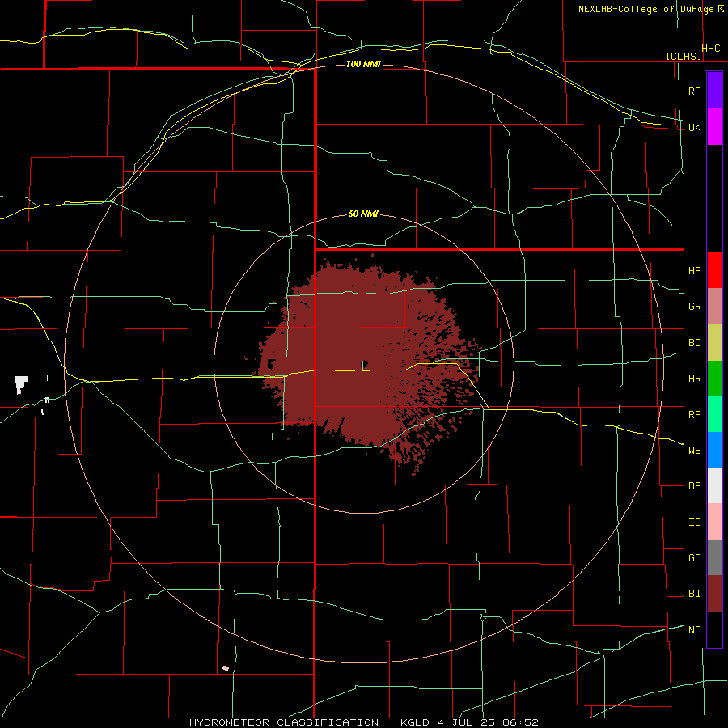This screenshot has width=728, height=728.
Task: Click the DS white legend color
Action: click(x=714, y=485)
